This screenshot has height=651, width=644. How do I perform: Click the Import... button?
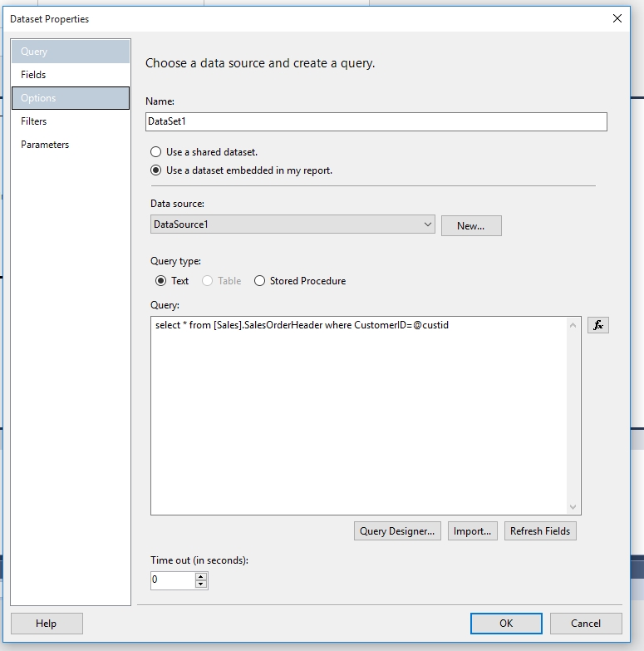point(472,531)
